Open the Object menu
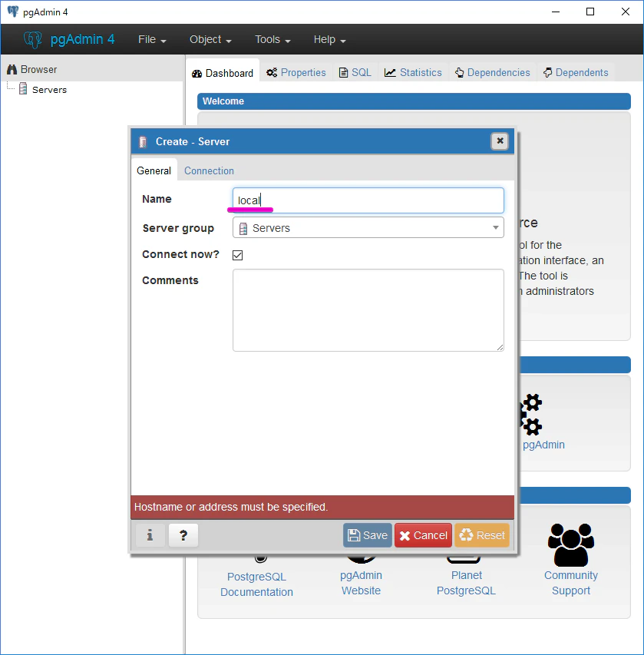 (x=210, y=39)
